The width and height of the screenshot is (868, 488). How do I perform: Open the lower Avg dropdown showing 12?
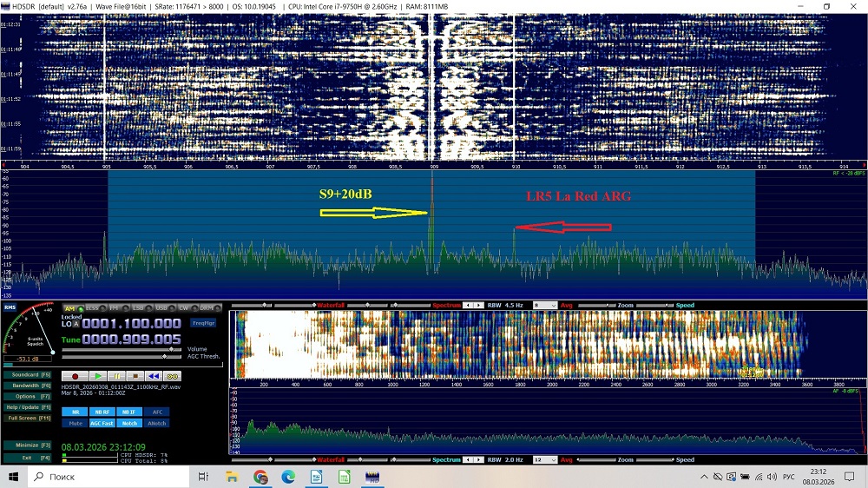544,459
